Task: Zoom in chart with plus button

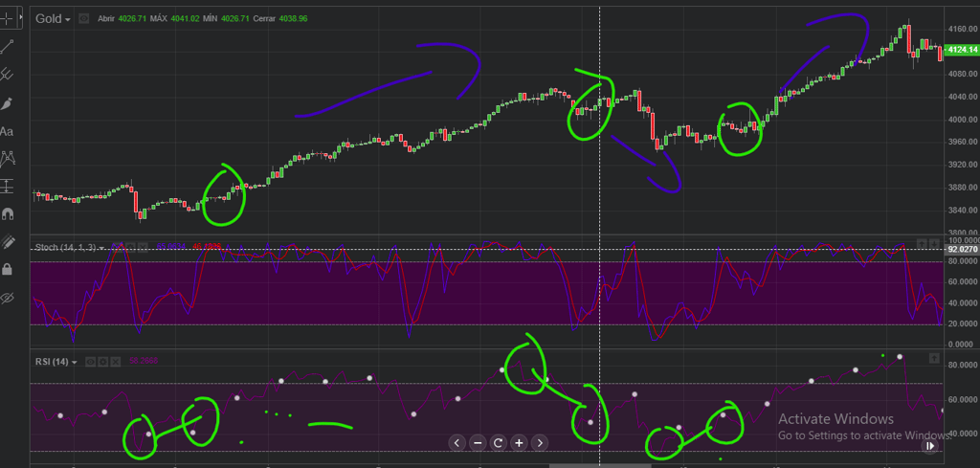Action: click(519, 443)
